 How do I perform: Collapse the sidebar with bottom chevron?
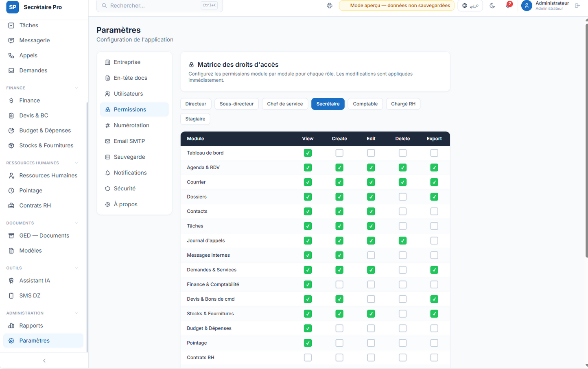(x=44, y=361)
